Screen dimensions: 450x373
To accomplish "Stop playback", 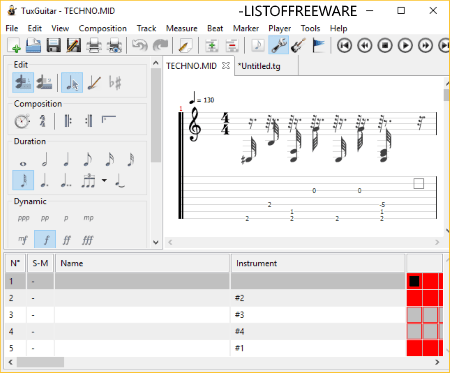I will tap(385, 45).
